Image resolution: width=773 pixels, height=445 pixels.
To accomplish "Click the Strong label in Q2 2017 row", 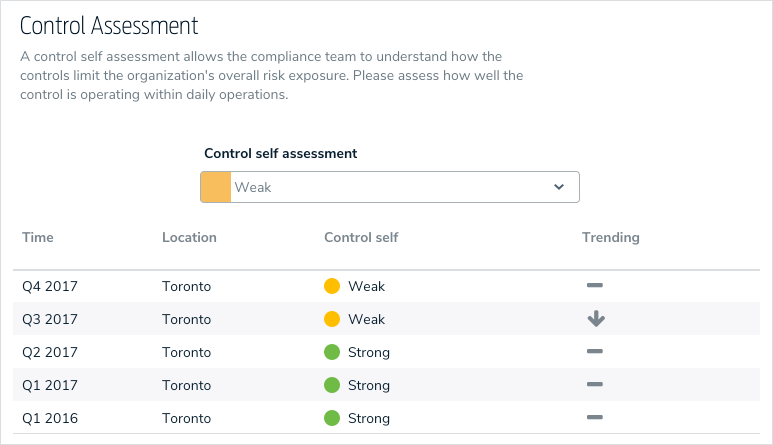I will (369, 352).
